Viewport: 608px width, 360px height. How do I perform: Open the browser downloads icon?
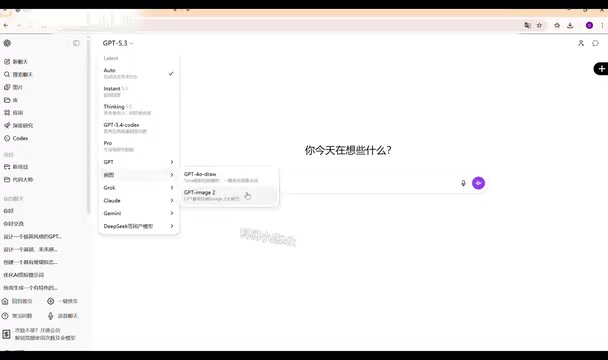[570, 25]
